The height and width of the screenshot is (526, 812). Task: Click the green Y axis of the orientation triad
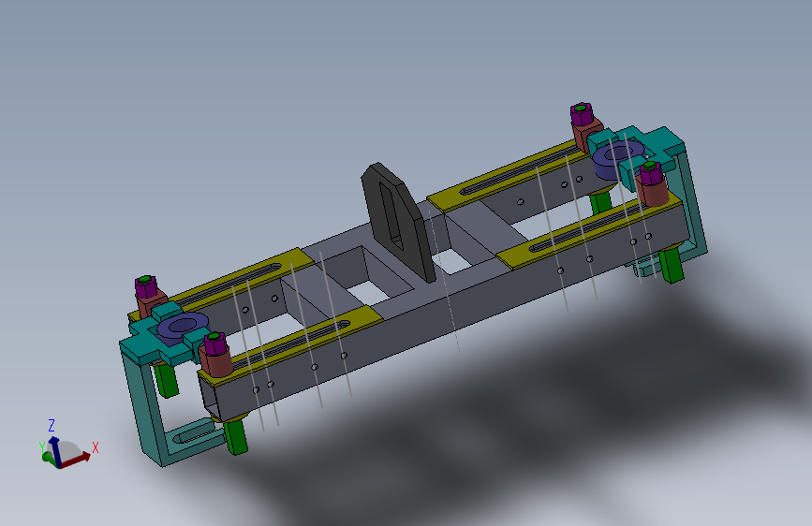(48, 457)
